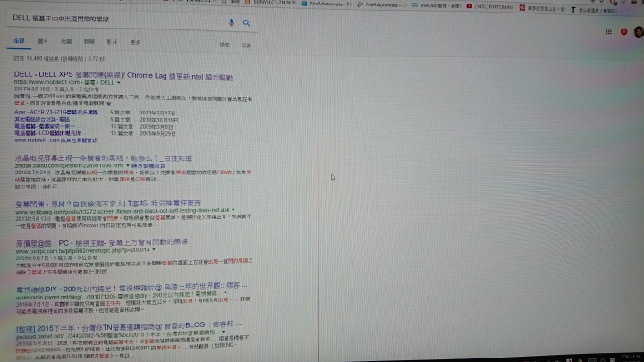Open the NieR Automata bookmark with the arrow icon

pyautogui.click(x=382, y=5)
